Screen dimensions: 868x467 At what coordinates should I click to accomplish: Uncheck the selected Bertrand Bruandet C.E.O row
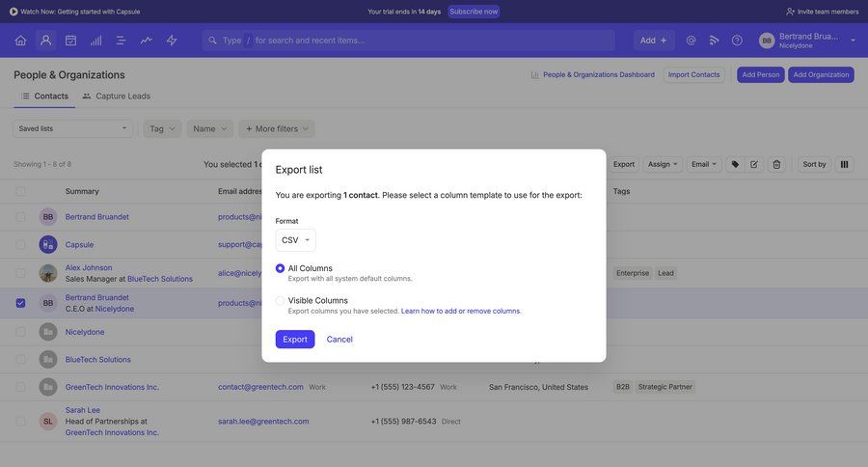20,303
